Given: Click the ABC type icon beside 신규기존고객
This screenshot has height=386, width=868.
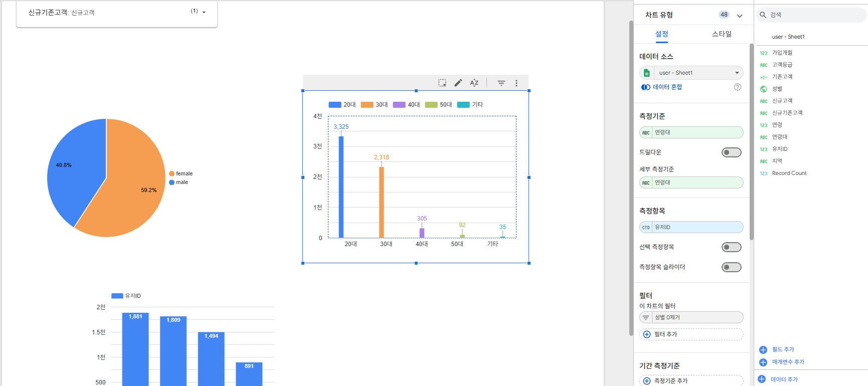Looking at the screenshot, I should (x=764, y=113).
